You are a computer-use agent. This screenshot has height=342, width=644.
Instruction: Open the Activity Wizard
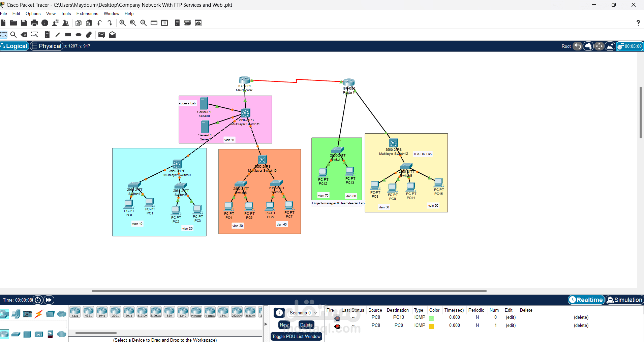point(66,23)
